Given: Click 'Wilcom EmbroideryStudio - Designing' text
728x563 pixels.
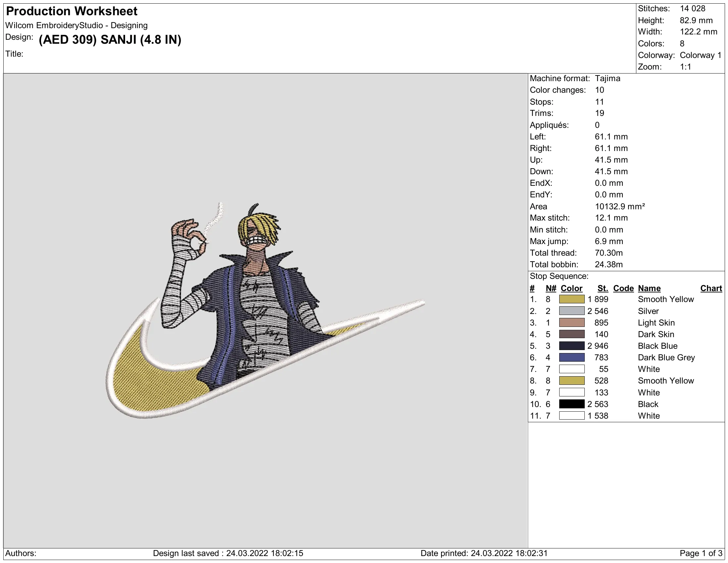Looking at the screenshot, I should [76, 26].
